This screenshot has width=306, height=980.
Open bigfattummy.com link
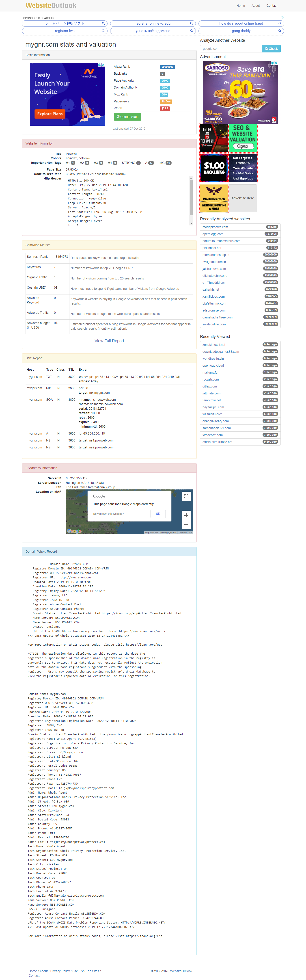pyautogui.click(x=214, y=304)
